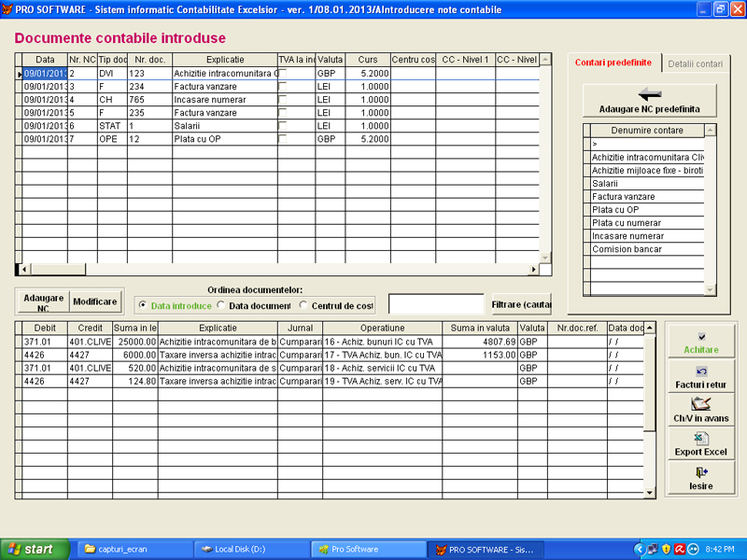Open capturi_ecran folder in taskbar
This screenshot has height=560, width=747.
(x=134, y=549)
